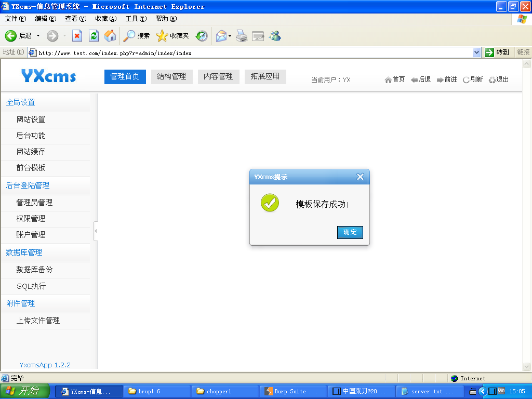Click the 附件管理 section header

click(x=20, y=303)
